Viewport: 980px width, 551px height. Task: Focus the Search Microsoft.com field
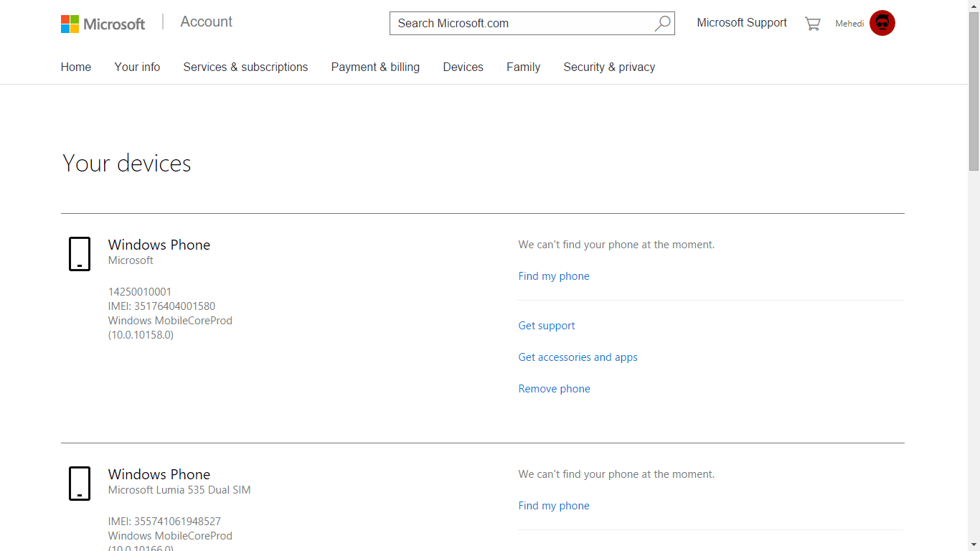pos(532,23)
